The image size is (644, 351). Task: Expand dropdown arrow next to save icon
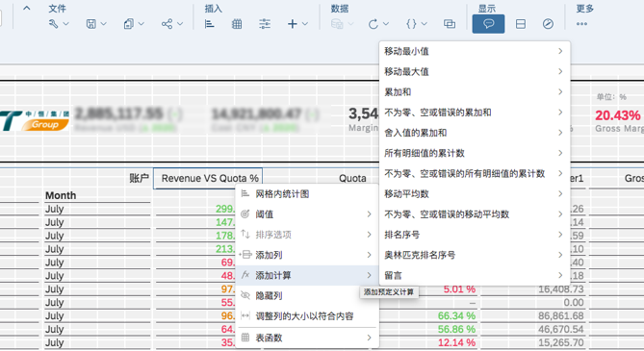(x=104, y=24)
